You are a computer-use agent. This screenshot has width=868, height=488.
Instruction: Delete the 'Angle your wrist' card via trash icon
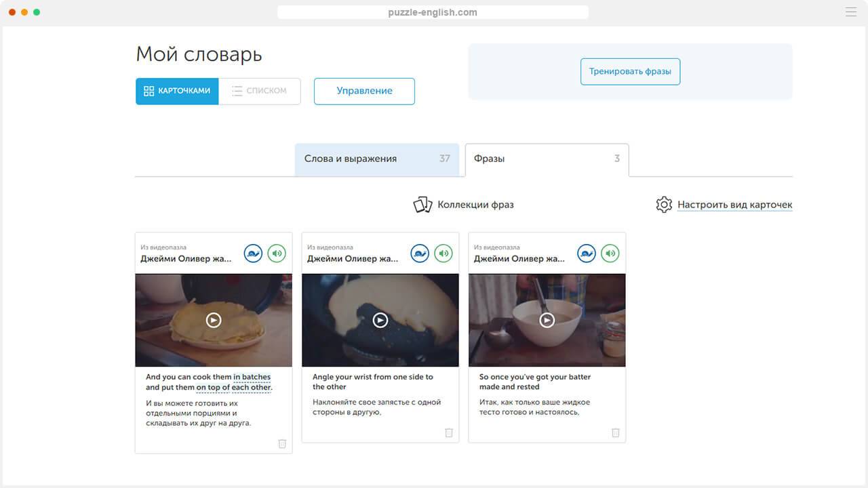click(x=448, y=432)
